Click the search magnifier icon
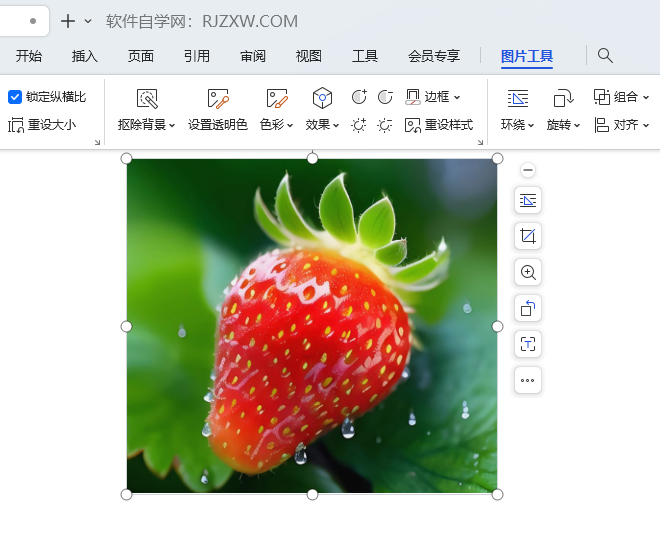The width and height of the screenshot is (660, 540). pos(605,56)
